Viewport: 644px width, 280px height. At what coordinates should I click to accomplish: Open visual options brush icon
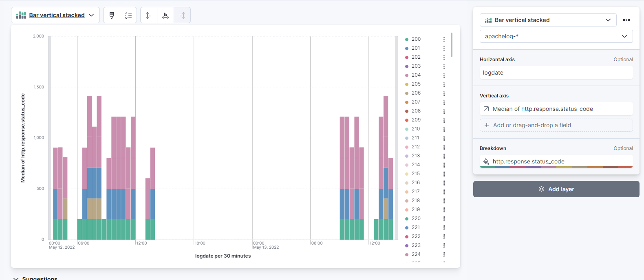click(112, 15)
